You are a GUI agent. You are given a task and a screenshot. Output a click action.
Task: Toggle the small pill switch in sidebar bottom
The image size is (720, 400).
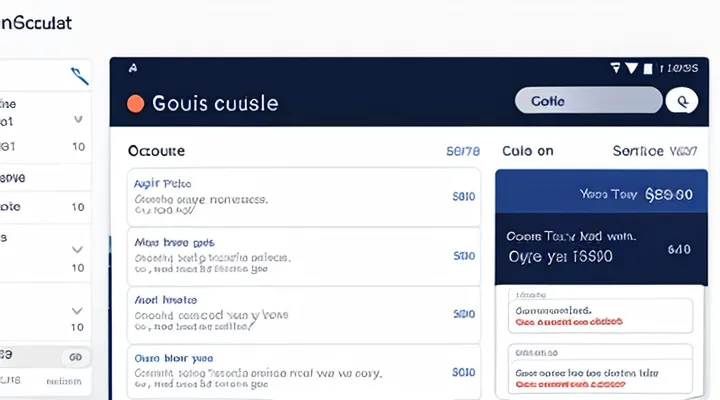pos(75,357)
